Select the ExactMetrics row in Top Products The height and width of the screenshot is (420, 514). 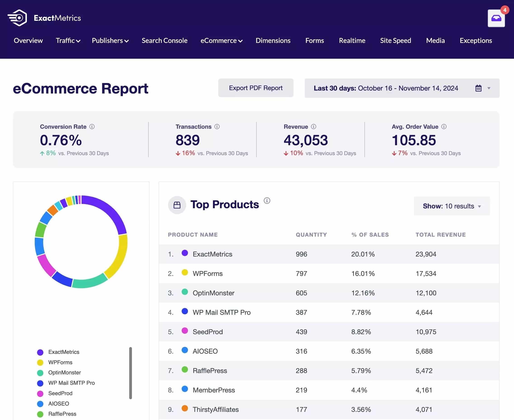329,254
